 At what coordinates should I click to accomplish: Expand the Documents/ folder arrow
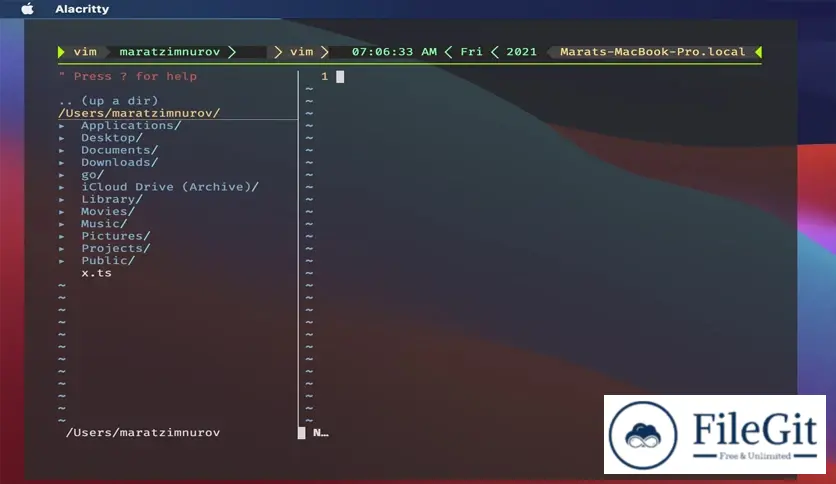pyautogui.click(x=62, y=150)
